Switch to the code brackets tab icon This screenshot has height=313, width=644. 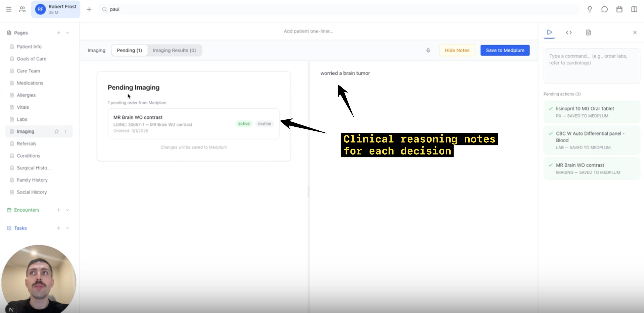(x=569, y=32)
